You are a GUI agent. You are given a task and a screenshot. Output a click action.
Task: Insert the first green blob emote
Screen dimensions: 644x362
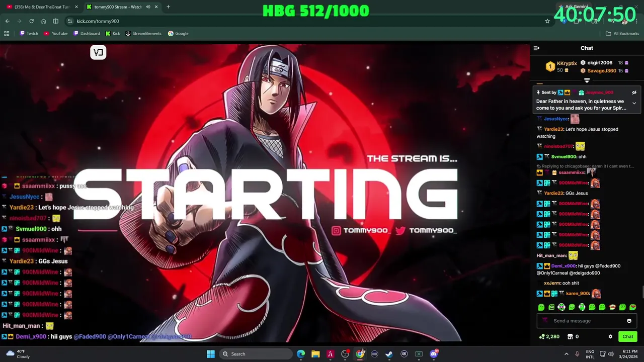click(541, 307)
